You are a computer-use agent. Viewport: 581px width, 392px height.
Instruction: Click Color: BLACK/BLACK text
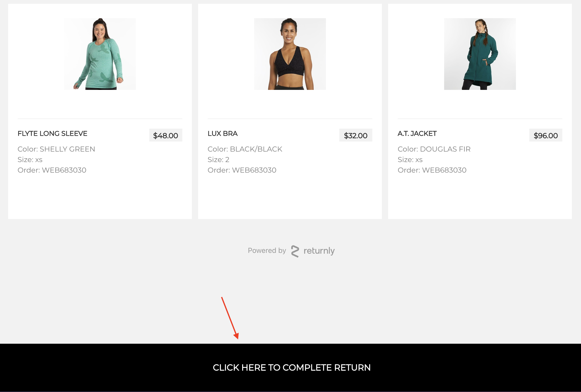245,149
